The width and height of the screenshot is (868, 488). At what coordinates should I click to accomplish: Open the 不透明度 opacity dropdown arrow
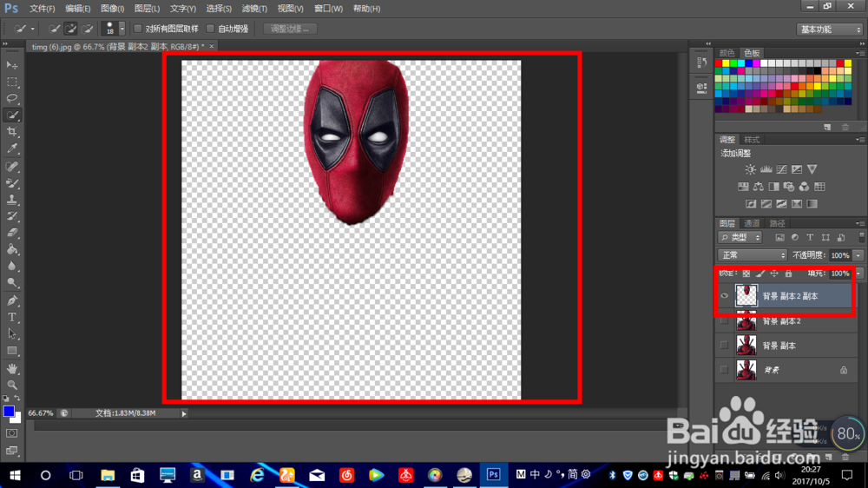coord(858,255)
